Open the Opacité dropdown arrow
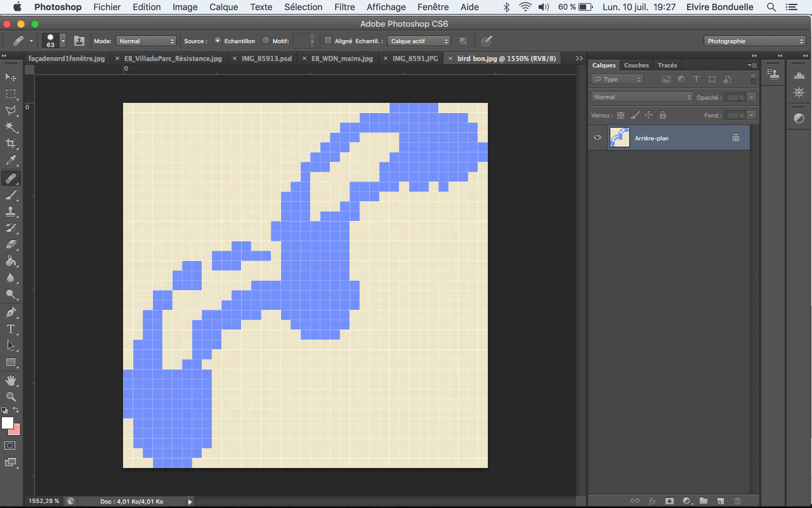The width and height of the screenshot is (812, 508). [752, 97]
